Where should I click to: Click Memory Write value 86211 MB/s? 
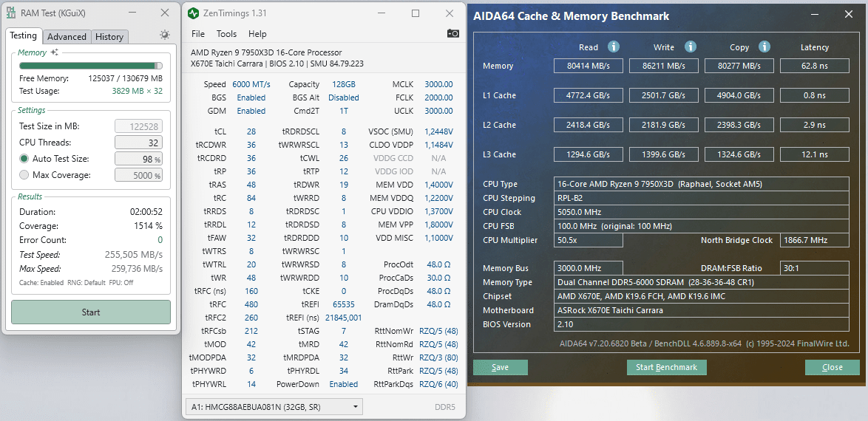[x=665, y=66]
